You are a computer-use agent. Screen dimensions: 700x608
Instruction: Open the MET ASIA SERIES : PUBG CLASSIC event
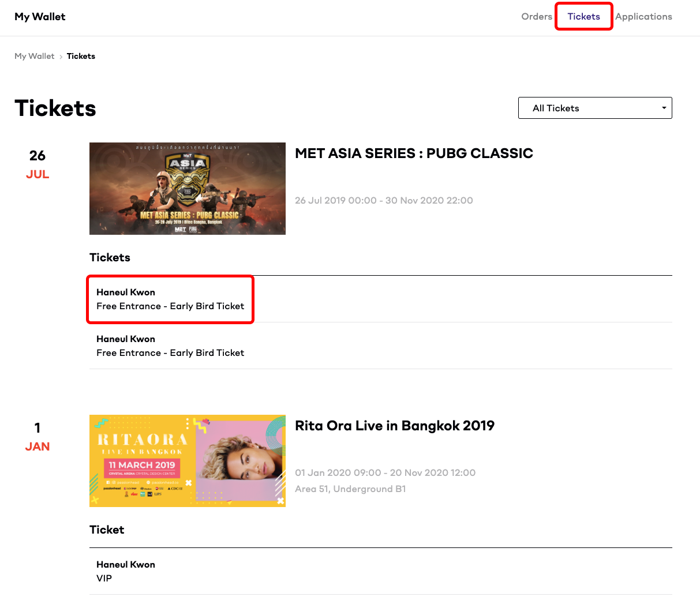(414, 153)
